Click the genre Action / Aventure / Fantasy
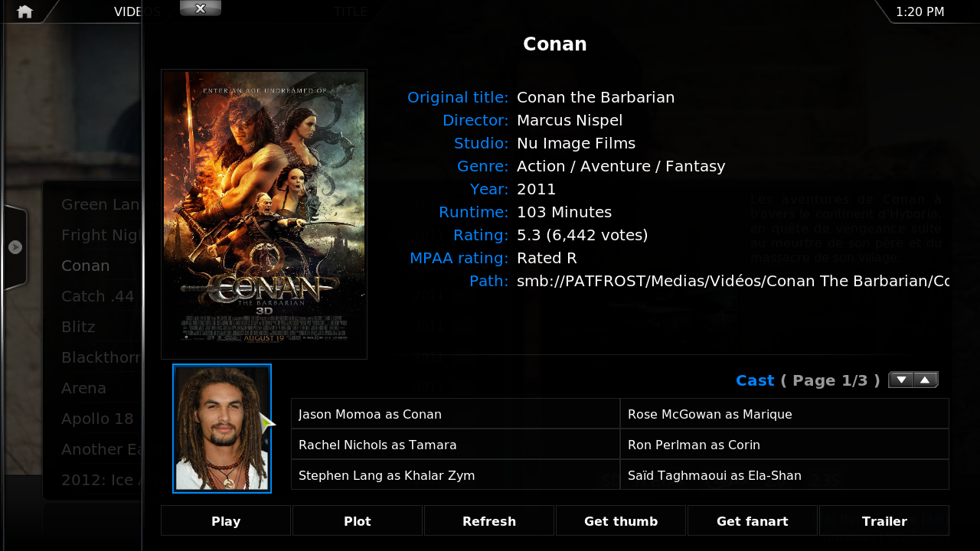980x551 pixels. pyautogui.click(x=621, y=166)
